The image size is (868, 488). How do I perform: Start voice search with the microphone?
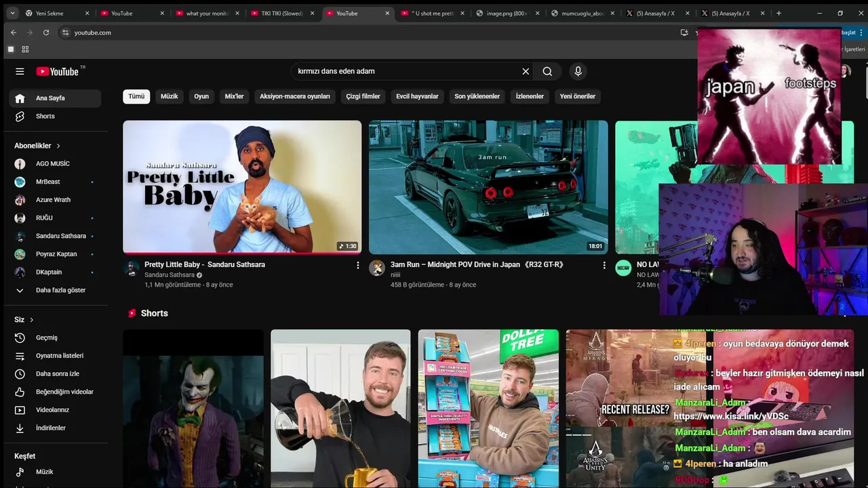click(x=578, y=71)
